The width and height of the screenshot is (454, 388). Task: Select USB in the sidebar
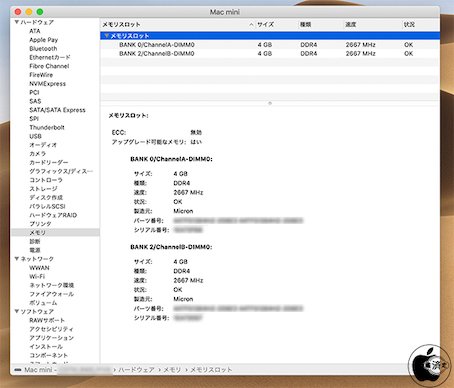[35, 136]
